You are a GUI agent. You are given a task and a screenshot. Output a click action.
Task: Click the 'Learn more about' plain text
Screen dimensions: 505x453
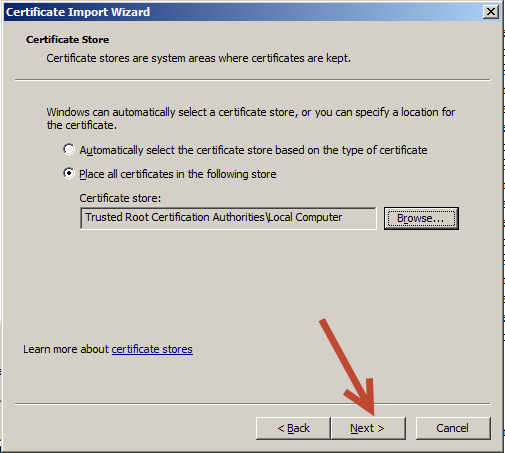[66, 349]
